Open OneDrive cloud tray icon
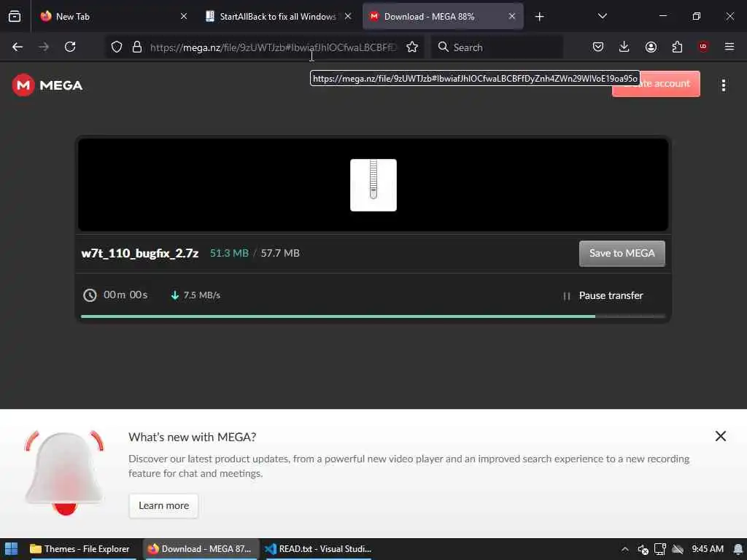747x560 pixels. tap(678, 549)
